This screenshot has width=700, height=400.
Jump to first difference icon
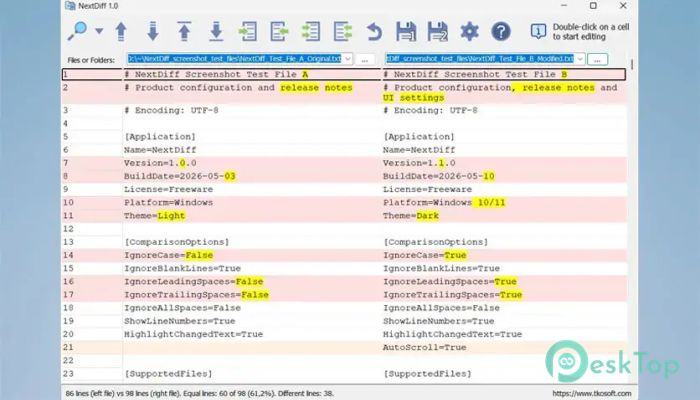[x=184, y=32]
